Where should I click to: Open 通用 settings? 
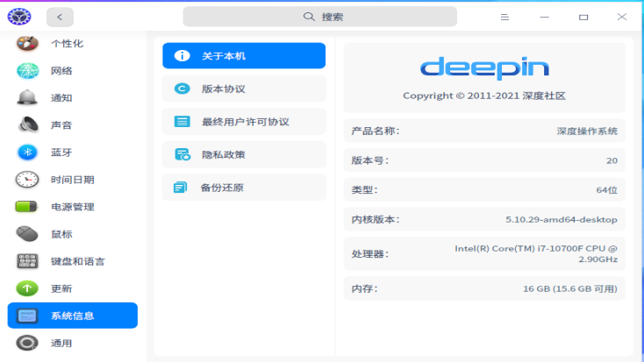pyautogui.click(x=73, y=343)
